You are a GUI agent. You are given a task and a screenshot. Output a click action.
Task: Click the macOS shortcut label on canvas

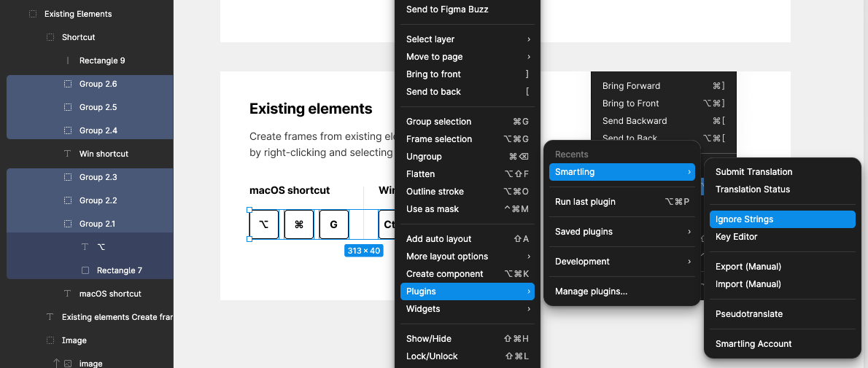coord(290,190)
